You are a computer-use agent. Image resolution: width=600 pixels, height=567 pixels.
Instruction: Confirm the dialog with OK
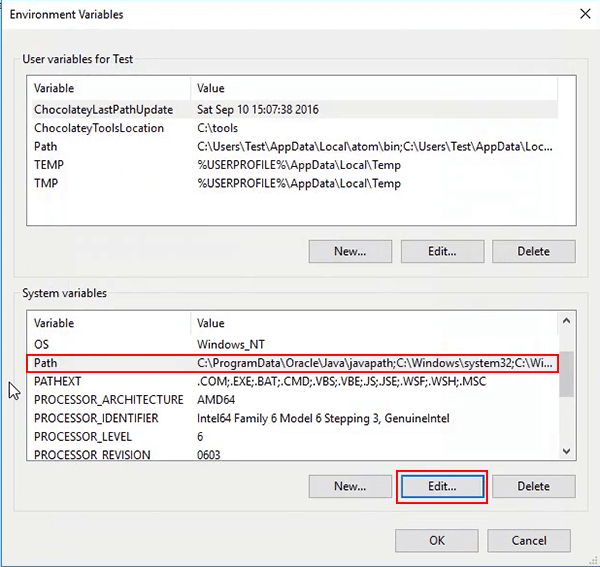click(437, 541)
